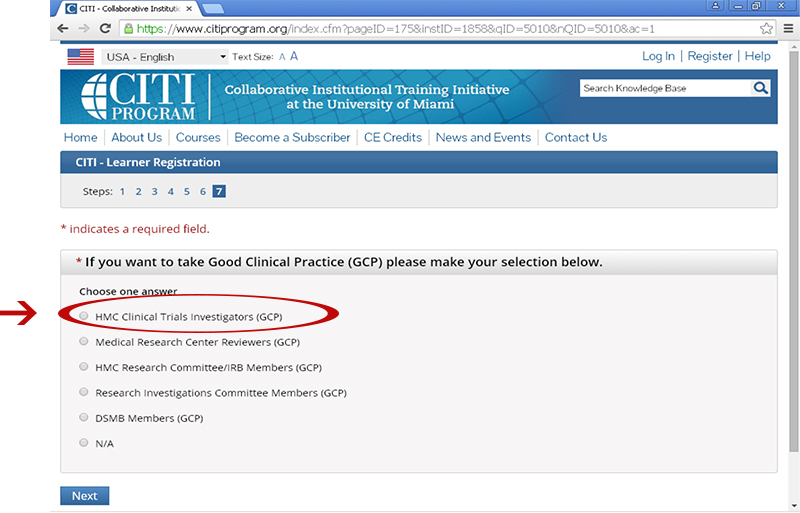The width and height of the screenshot is (800, 513).
Task: Go back using the browser back arrow
Action: (63, 29)
